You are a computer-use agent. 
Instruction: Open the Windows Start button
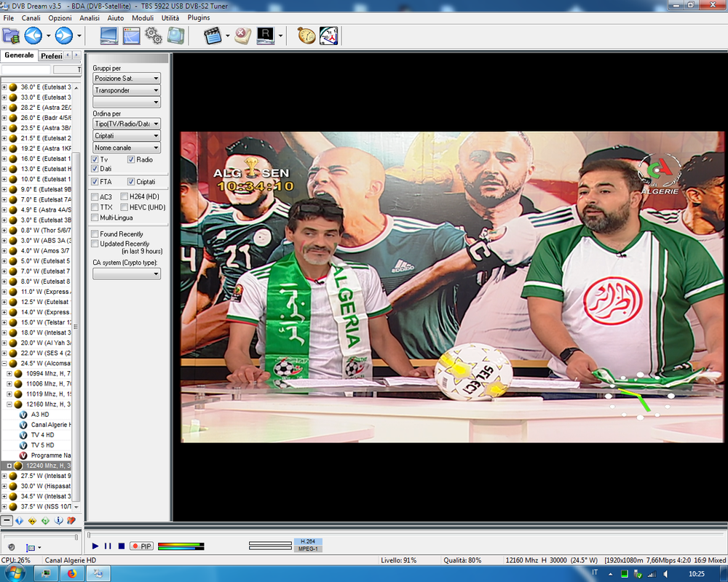pyautogui.click(x=13, y=574)
